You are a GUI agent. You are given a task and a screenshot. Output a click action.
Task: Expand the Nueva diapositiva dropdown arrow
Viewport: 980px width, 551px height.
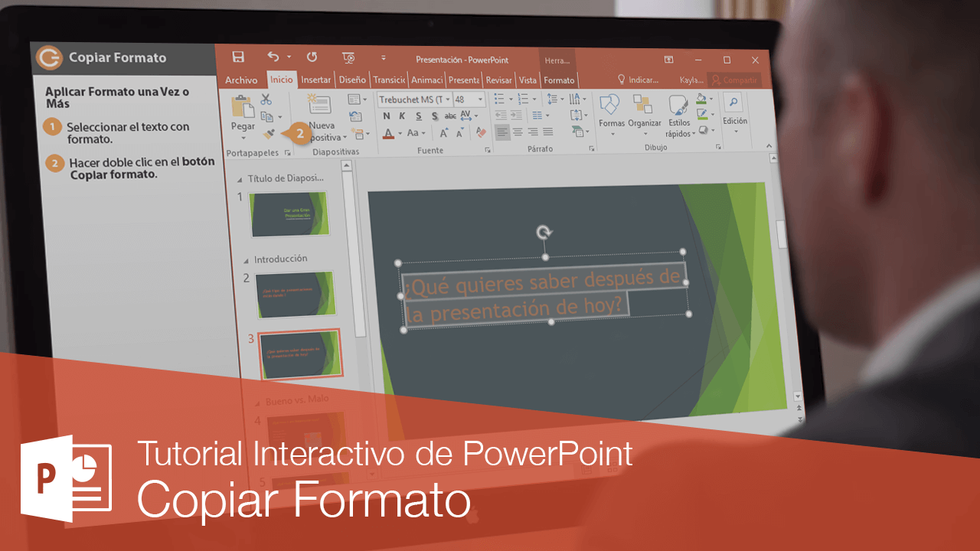[x=345, y=139]
